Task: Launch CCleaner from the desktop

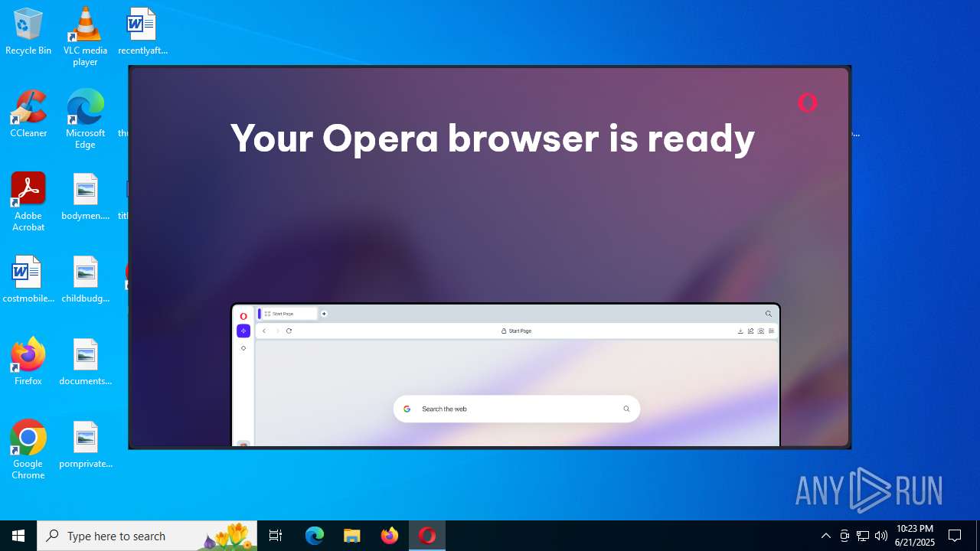Action: pyautogui.click(x=28, y=115)
